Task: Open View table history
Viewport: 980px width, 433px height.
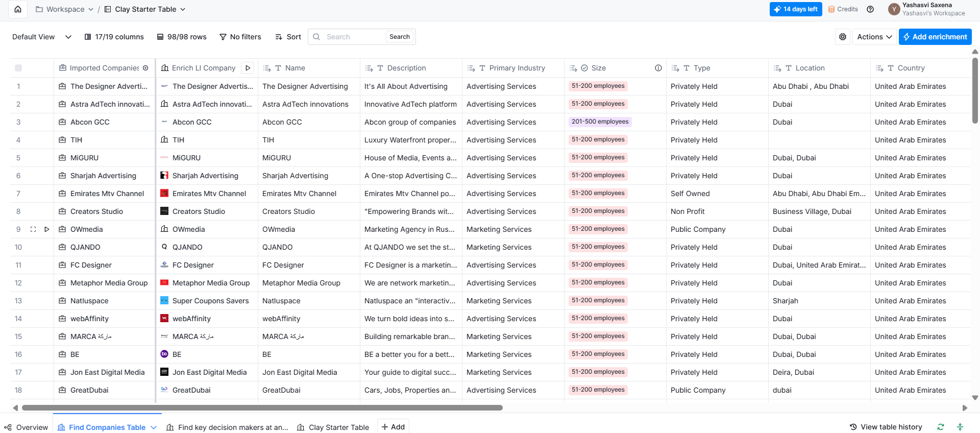Action: coord(886,427)
